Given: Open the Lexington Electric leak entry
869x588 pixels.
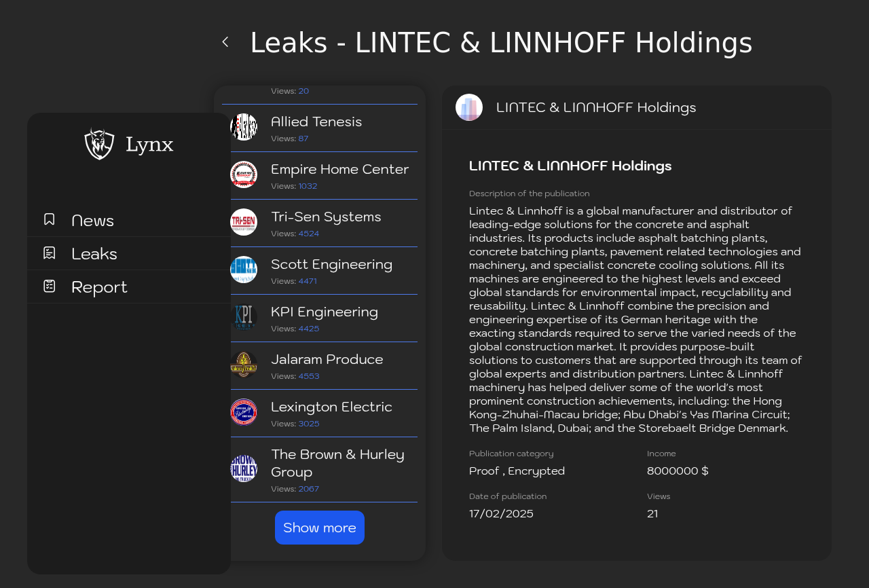Looking at the screenshot, I should click(x=320, y=414).
